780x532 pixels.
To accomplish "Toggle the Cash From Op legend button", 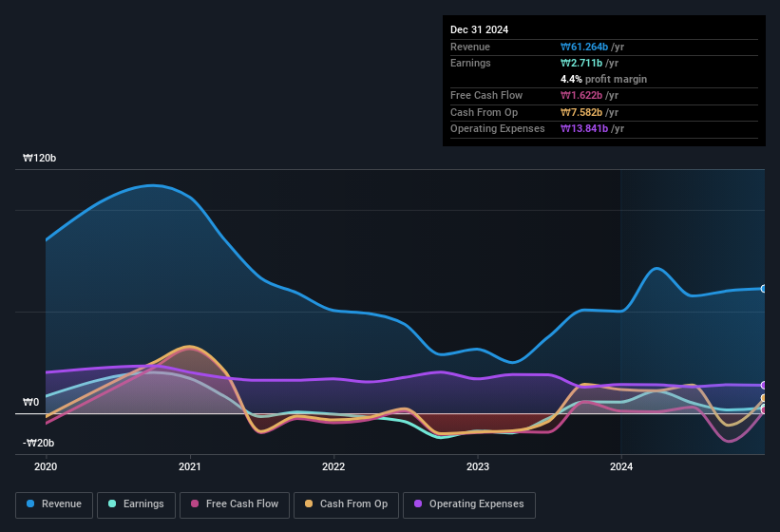I will [x=346, y=504].
